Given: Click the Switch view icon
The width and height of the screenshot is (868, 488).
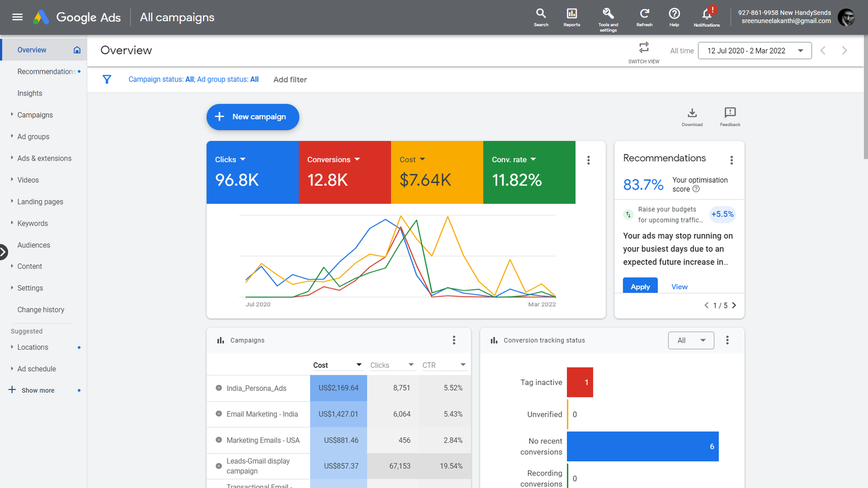Looking at the screenshot, I should click(644, 47).
